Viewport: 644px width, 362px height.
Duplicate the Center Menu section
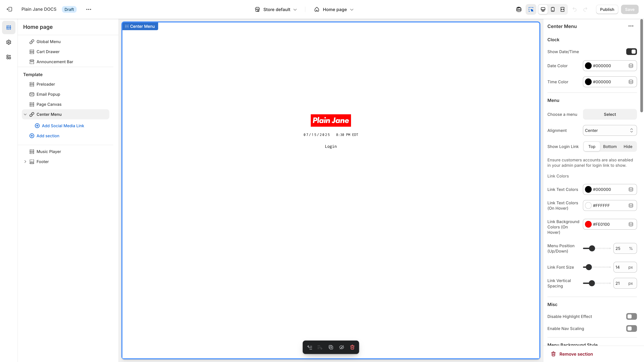tap(331, 347)
